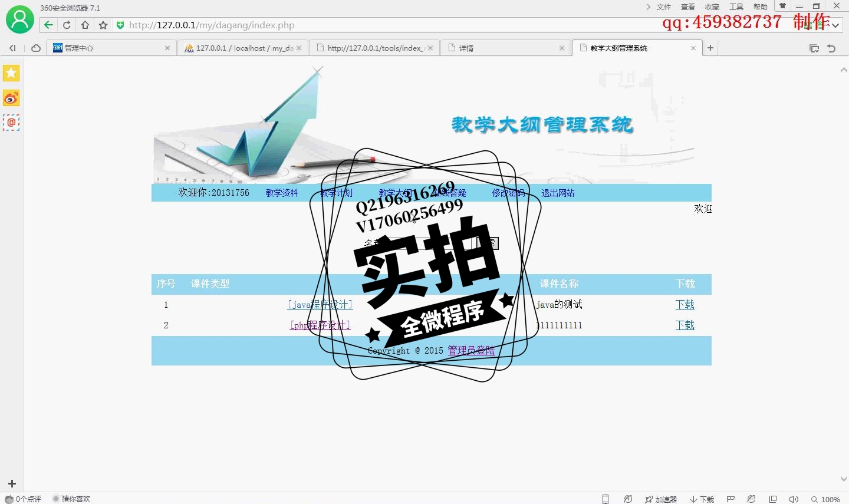Viewport: 849px width, 504px height.
Task: Reload the current page
Action: tap(67, 25)
